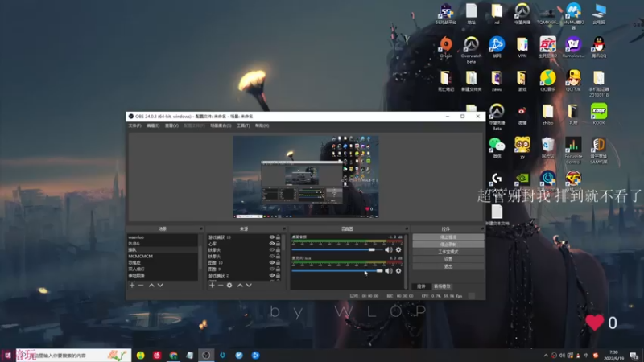Open the 编辑(E) menu in OBS
Image resolution: width=644 pixels, height=362 pixels.
(153, 125)
